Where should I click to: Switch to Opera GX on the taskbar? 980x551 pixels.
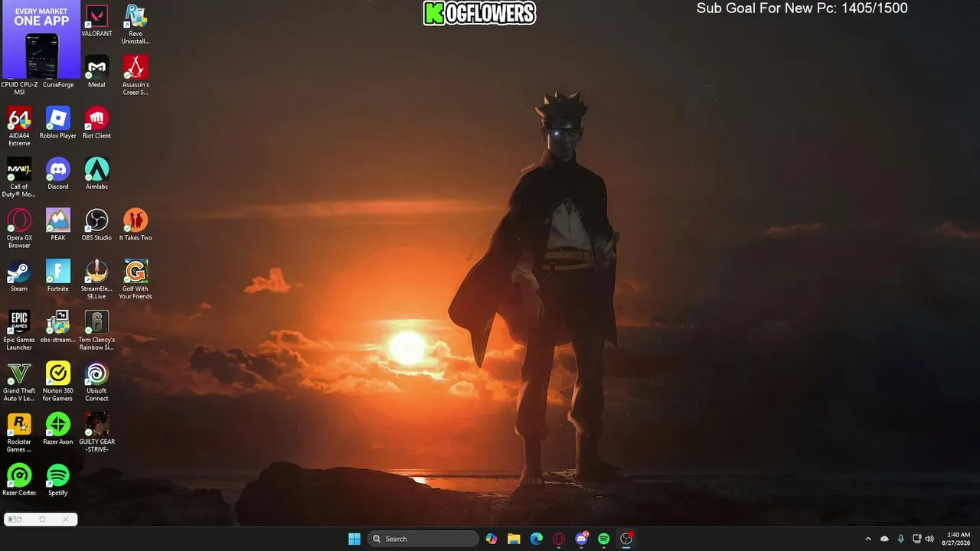pyautogui.click(x=559, y=539)
